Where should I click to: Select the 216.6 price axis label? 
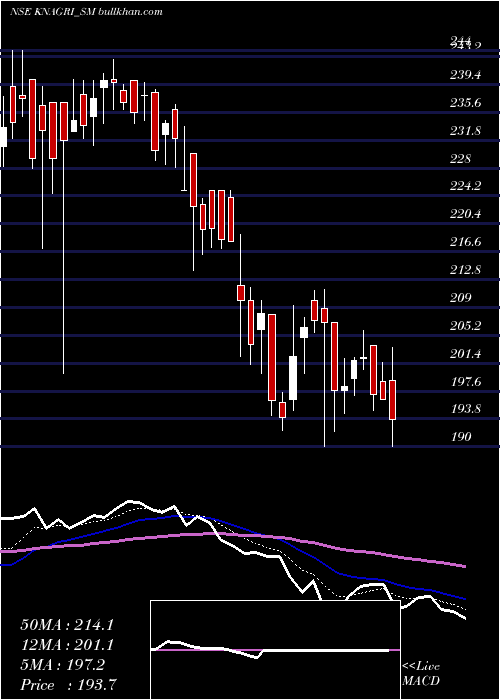pyautogui.click(x=466, y=242)
